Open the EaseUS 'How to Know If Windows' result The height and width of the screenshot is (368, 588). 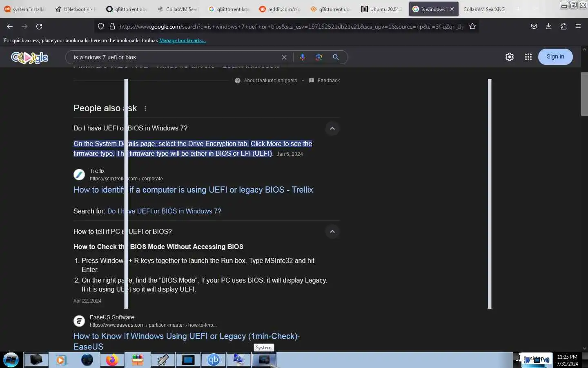tap(187, 341)
